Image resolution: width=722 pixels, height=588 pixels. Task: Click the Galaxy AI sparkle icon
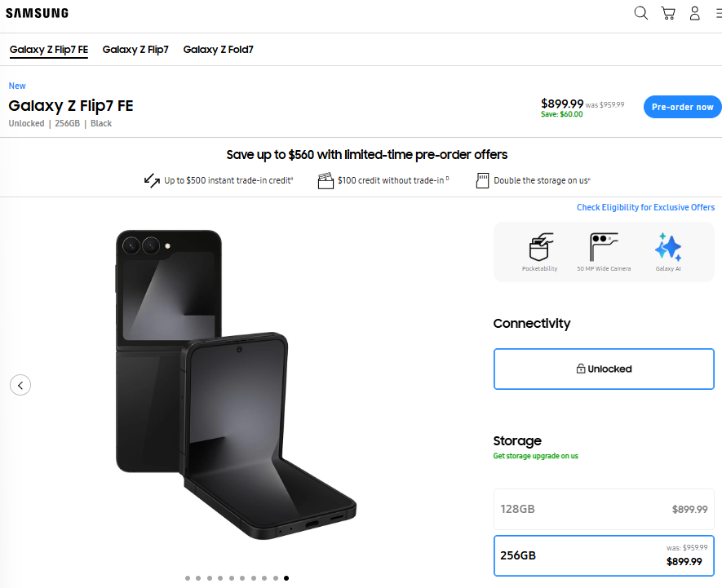[668, 247]
